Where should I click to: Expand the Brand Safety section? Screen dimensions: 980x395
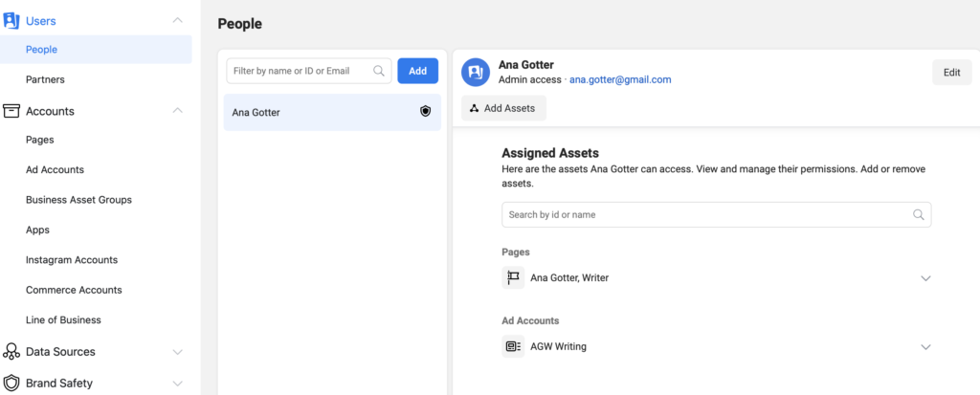click(x=177, y=384)
